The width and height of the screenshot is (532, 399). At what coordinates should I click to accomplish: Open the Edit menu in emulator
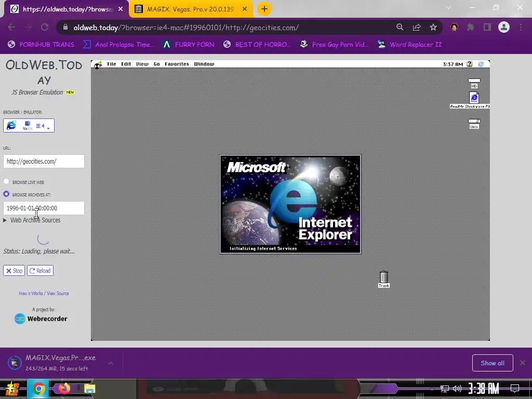[x=126, y=64]
